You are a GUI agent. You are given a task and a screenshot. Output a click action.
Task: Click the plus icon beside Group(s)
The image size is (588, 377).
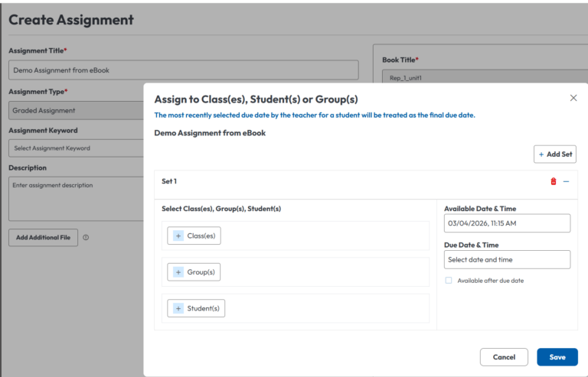(x=178, y=271)
